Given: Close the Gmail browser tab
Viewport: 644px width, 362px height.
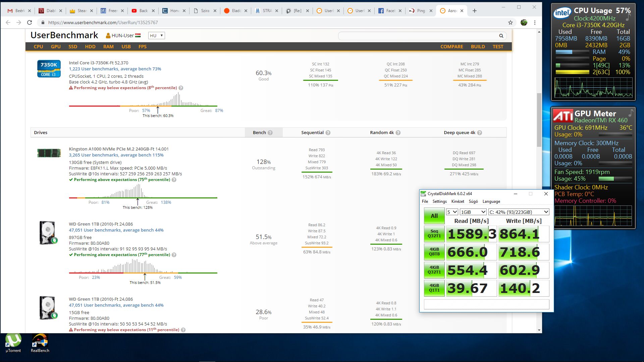Looking at the screenshot, I should pos(30,11).
